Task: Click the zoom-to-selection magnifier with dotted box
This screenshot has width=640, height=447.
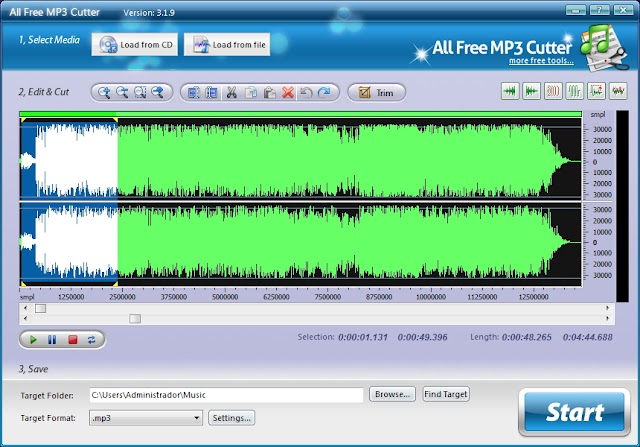Action: [140, 93]
